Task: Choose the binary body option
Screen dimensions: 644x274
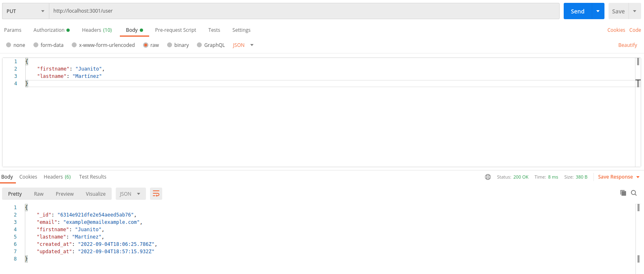Action: [x=170, y=45]
